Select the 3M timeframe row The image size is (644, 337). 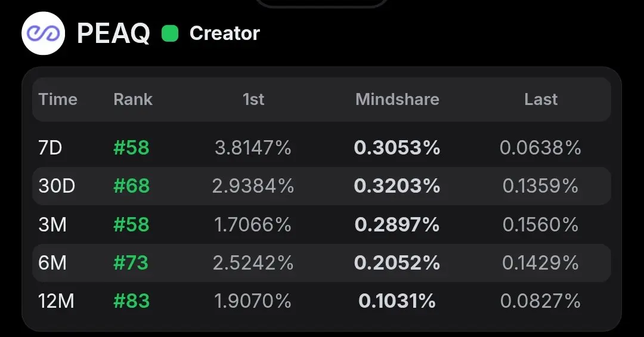[x=321, y=224]
